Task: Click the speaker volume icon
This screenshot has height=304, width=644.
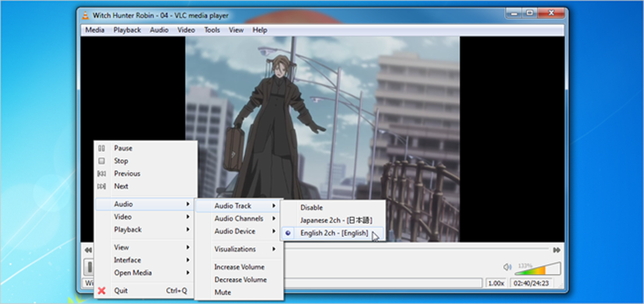Action: click(x=507, y=267)
